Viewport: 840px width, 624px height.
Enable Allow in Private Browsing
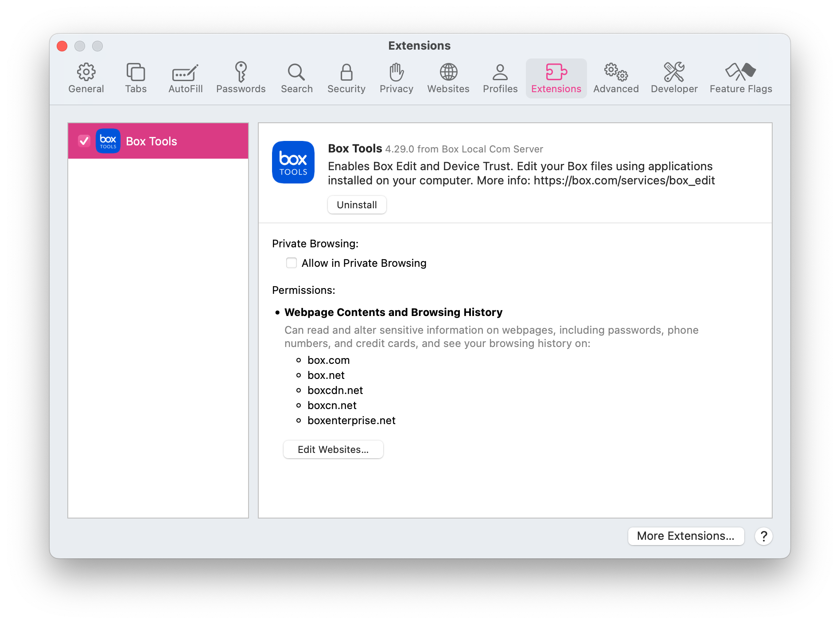[292, 263]
